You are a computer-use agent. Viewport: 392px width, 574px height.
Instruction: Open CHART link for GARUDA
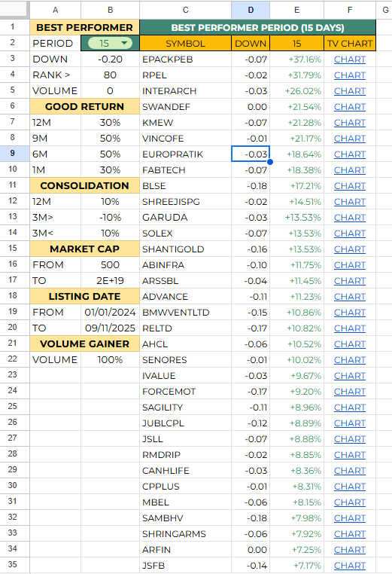point(350,218)
